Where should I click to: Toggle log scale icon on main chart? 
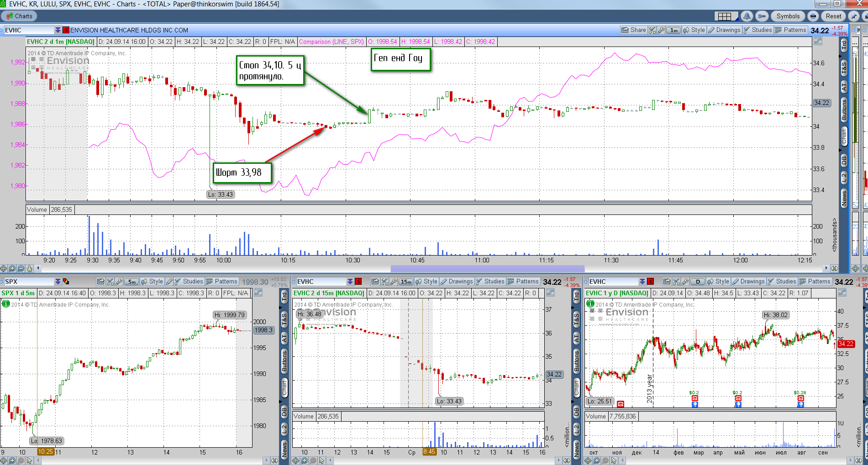(x=818, y=41)
